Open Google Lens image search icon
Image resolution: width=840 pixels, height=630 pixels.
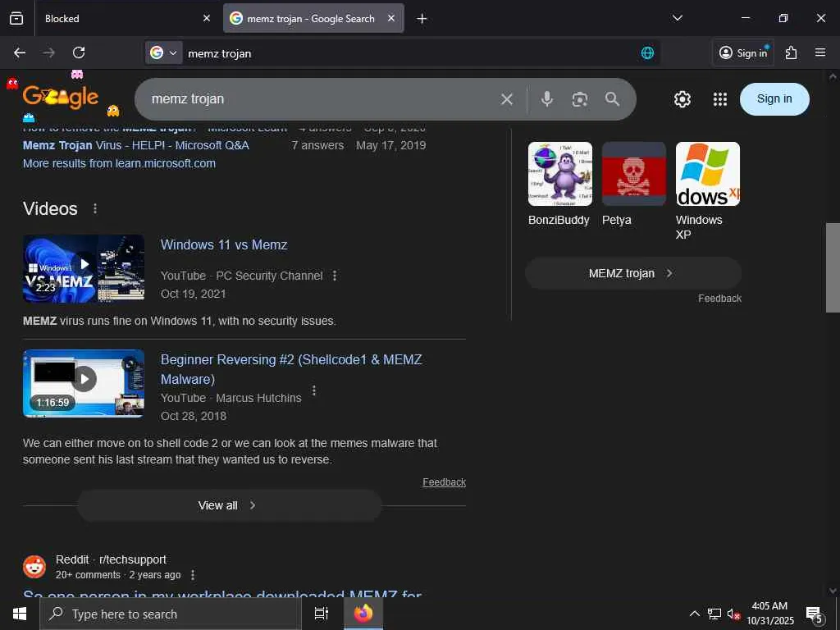click(580, 99)
